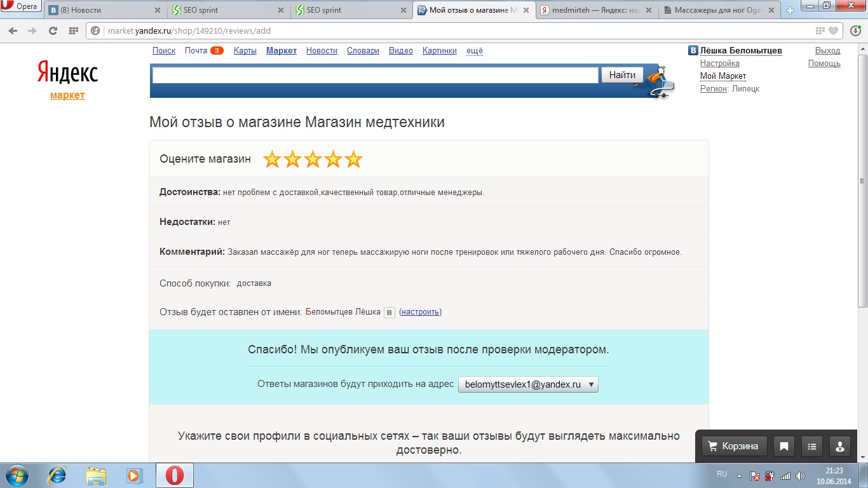The width and height of the screenshot is (868, 488).
Task: Click the 'Найти' search button
Action: coord(622,75)
